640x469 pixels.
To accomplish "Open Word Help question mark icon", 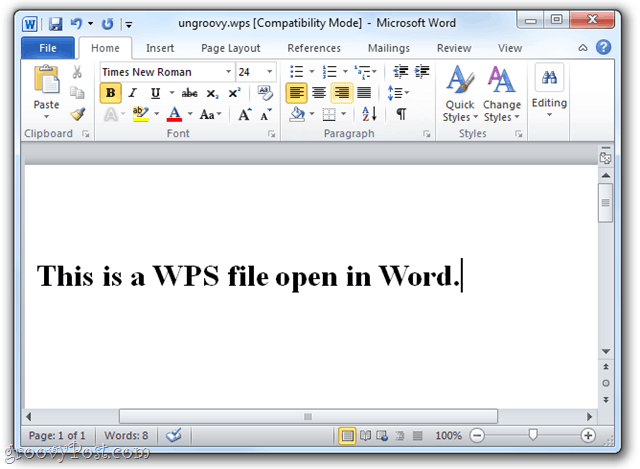I will tap(603, 47).
